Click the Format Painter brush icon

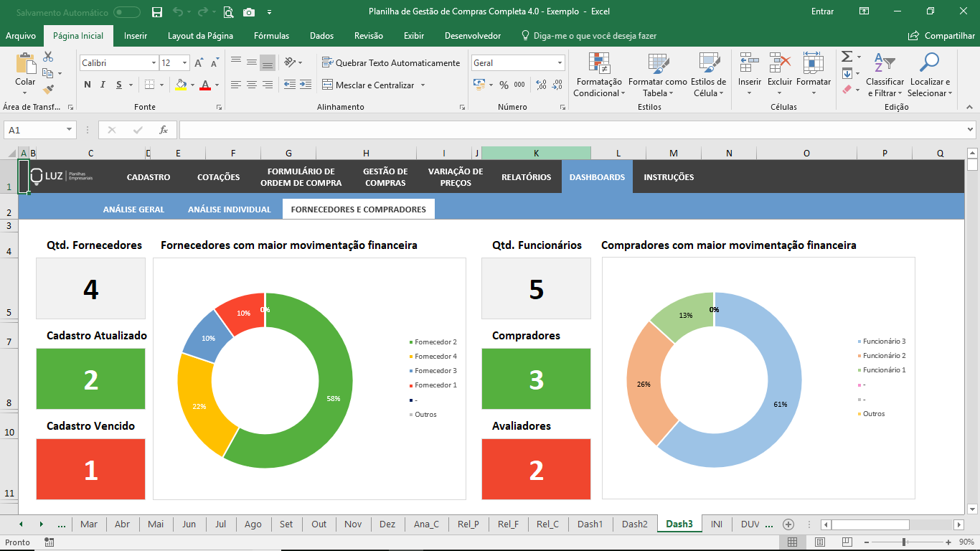click(x=48, y=90)
